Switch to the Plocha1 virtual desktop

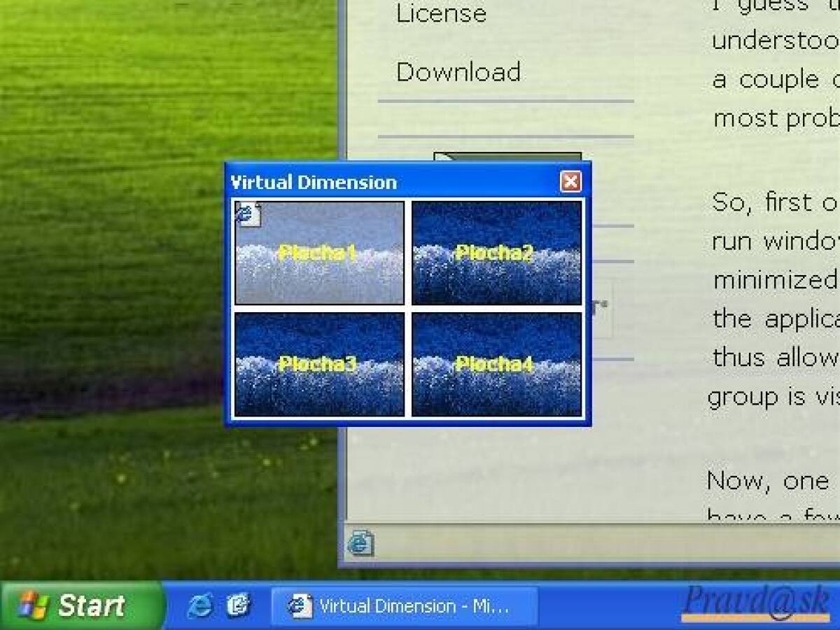[x=319, y=253]
